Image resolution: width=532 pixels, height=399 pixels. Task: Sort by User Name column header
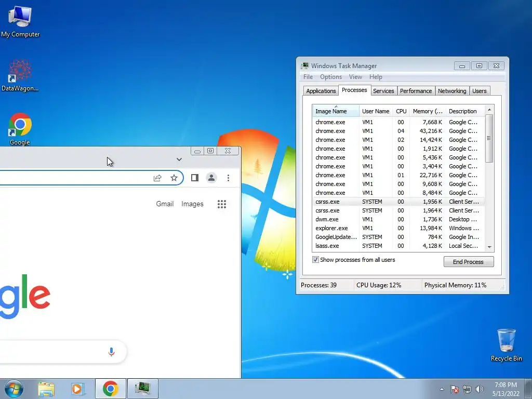point(376,111)
